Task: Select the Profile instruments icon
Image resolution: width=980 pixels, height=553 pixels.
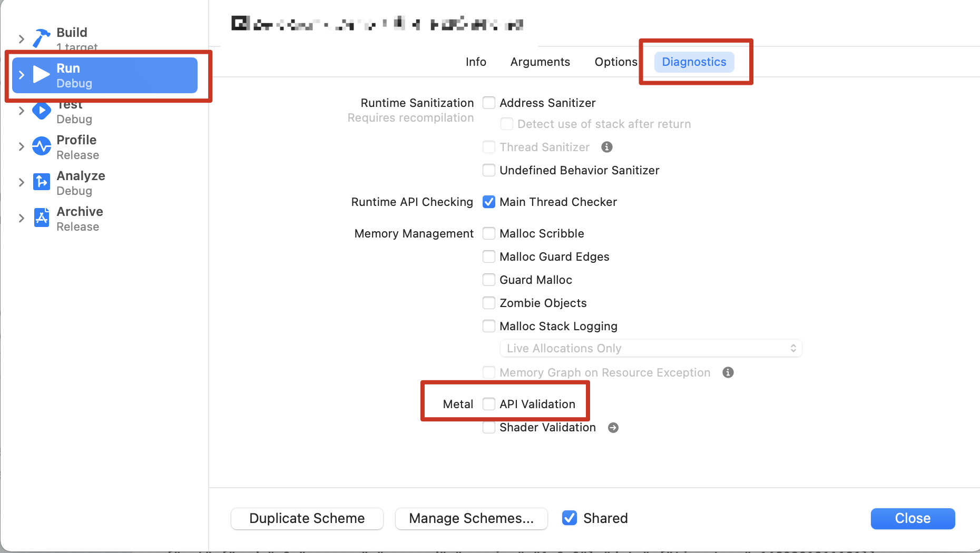Action: 42,146
